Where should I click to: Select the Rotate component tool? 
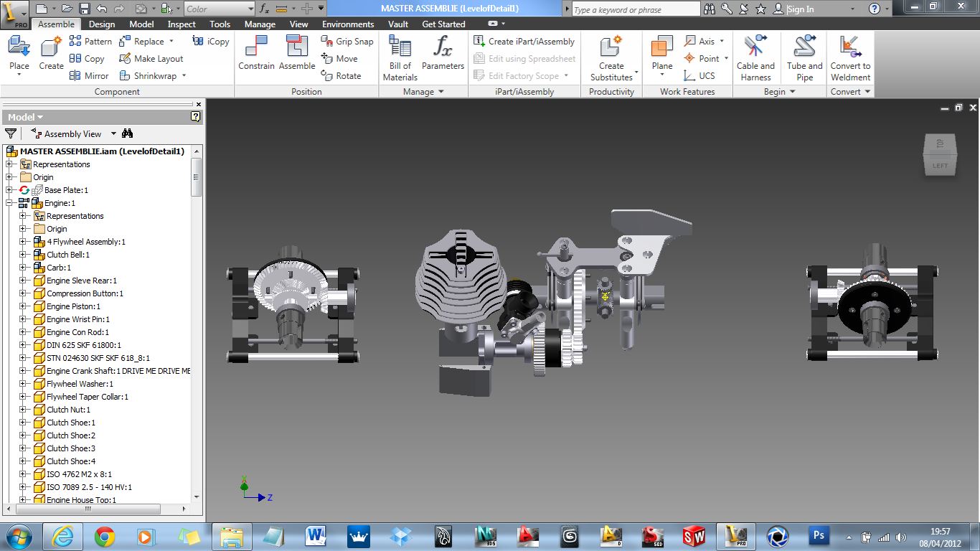(x=341, y=75)
